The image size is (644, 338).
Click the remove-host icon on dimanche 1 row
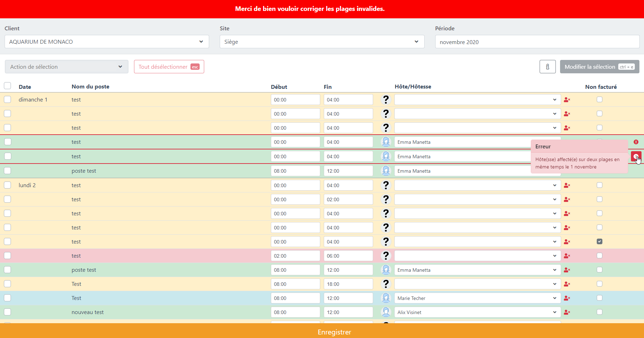click(567, 100)
